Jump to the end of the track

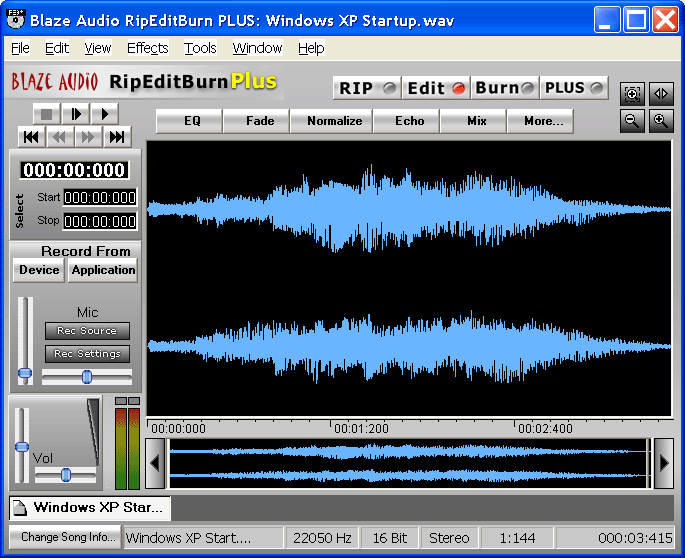(x=117, y=137)
